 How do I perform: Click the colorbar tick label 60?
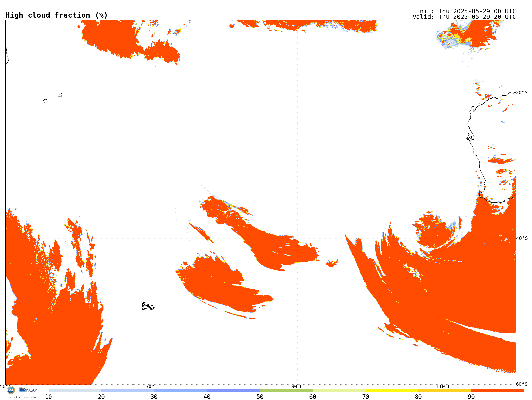click(x=313, y=397)
